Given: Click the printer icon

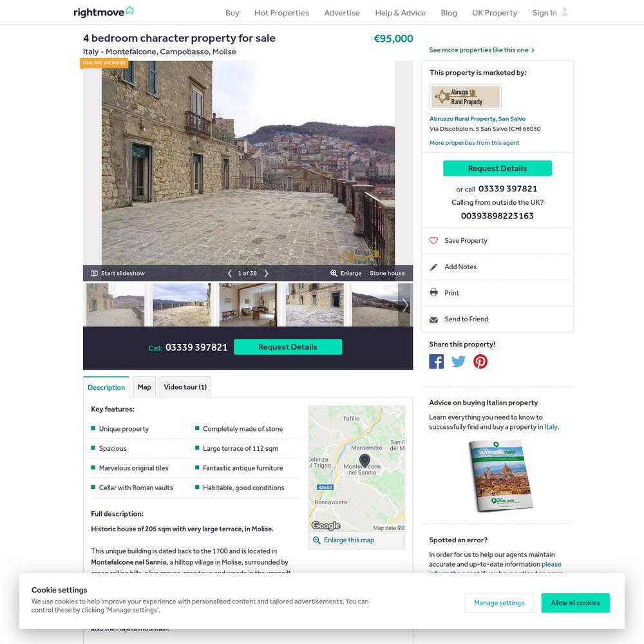Looking at the screenshot, I should pyautogui.click(x=433, y=293).
